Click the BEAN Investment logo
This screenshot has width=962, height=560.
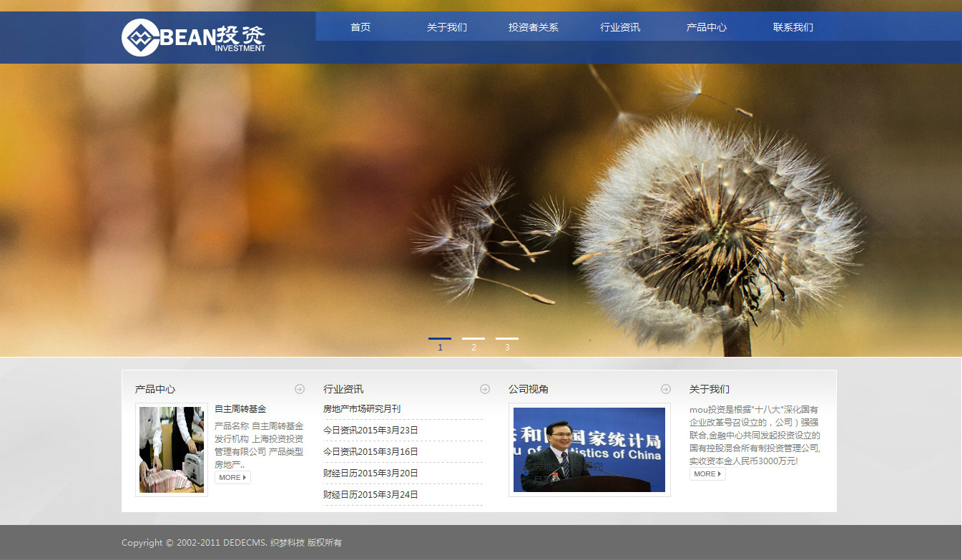coord(194,37)
